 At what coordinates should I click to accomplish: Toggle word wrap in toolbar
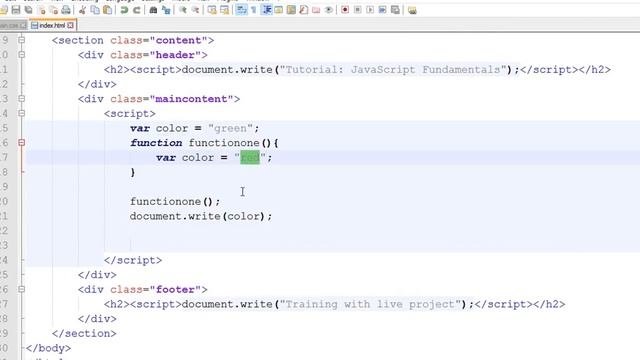coord(242,10)
